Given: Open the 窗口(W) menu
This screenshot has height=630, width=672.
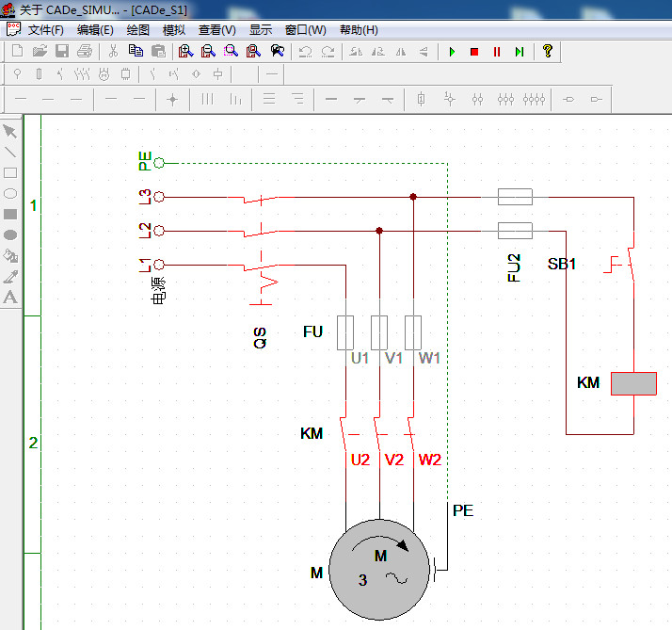Looking at the screenshot, I should (306, 30).
